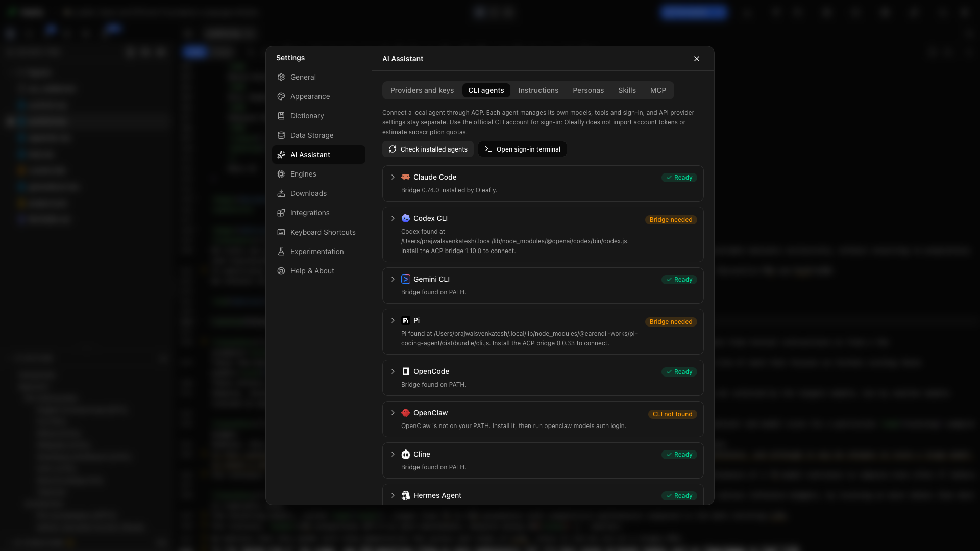Screen dimensions: 980x551
Task: Click the Cline agent icon
Action: tap(406, 454)
